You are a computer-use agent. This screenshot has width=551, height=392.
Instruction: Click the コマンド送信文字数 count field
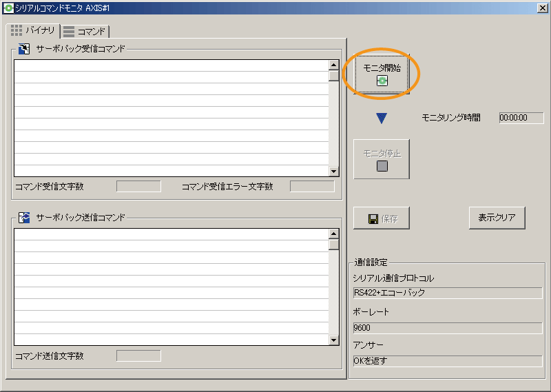click(138, 355)
